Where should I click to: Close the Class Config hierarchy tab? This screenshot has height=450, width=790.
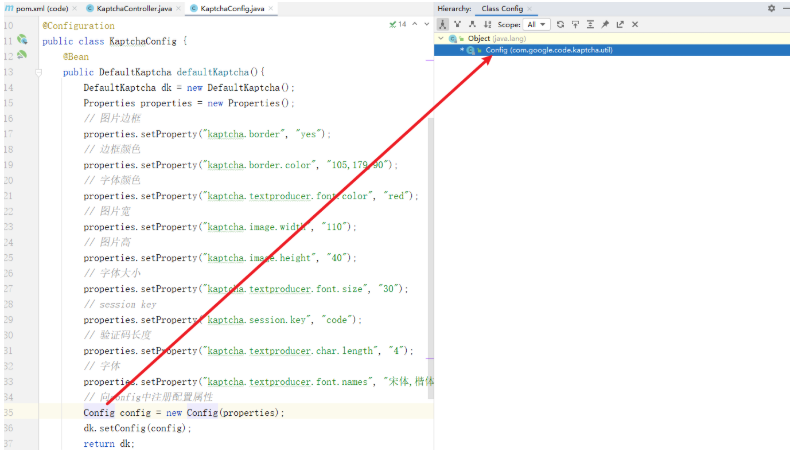click(530, 9)
